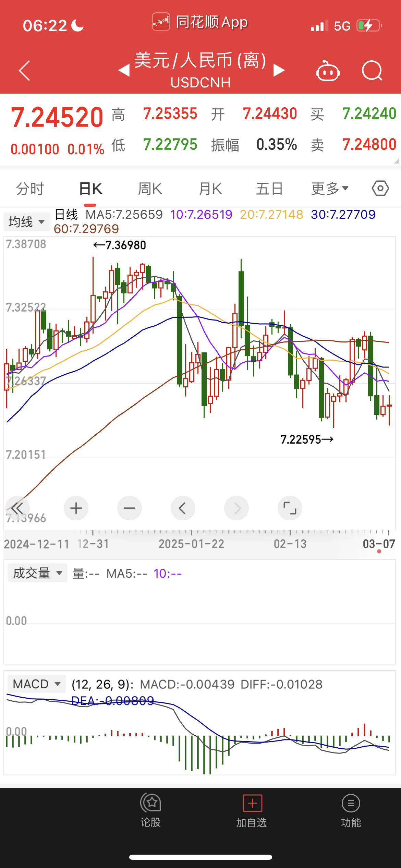Viewport: 401px width, 868px height.
Task: Switch to 周K tab
Action: (150, 189)
